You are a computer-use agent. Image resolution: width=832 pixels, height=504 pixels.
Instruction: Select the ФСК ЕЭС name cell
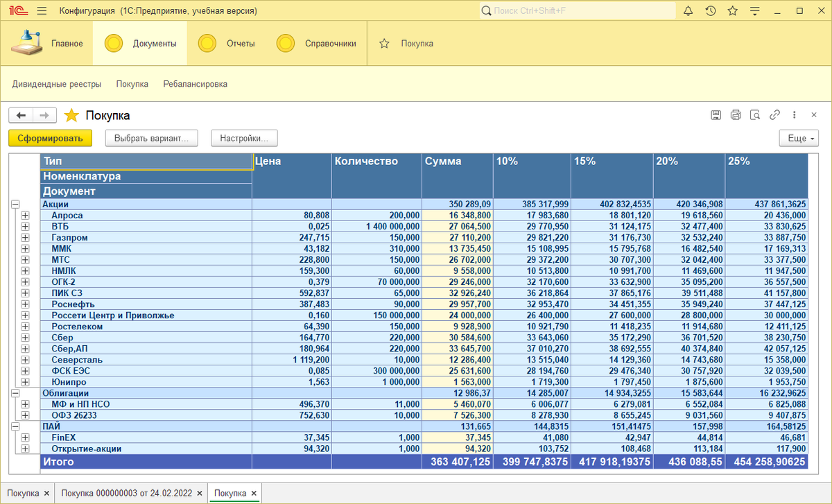pyautogui.click(x=146, y=371)
